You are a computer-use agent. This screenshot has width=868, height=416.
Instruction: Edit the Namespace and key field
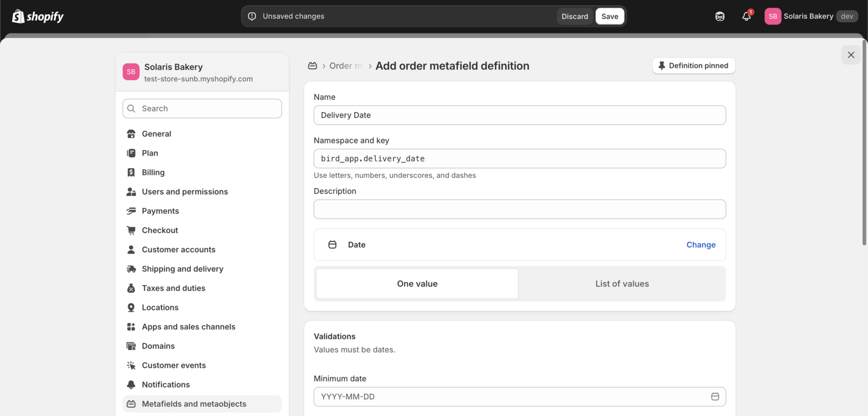[520, 158]
